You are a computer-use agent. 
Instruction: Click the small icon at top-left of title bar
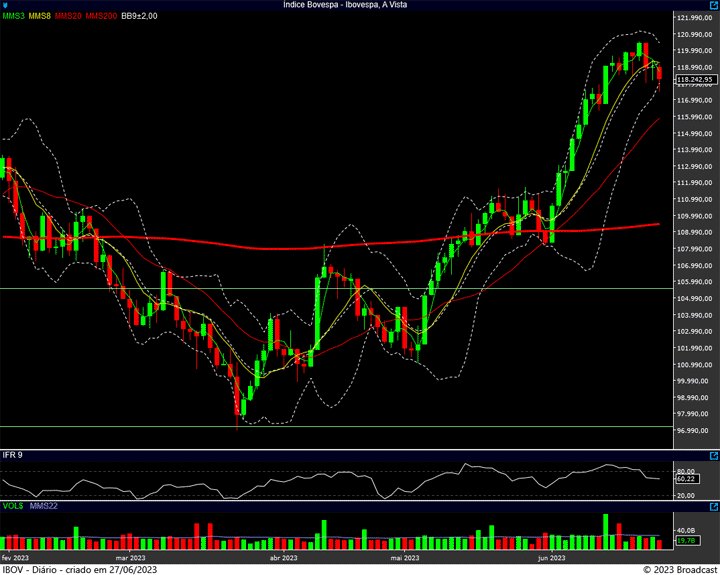(x=6, y=5)
